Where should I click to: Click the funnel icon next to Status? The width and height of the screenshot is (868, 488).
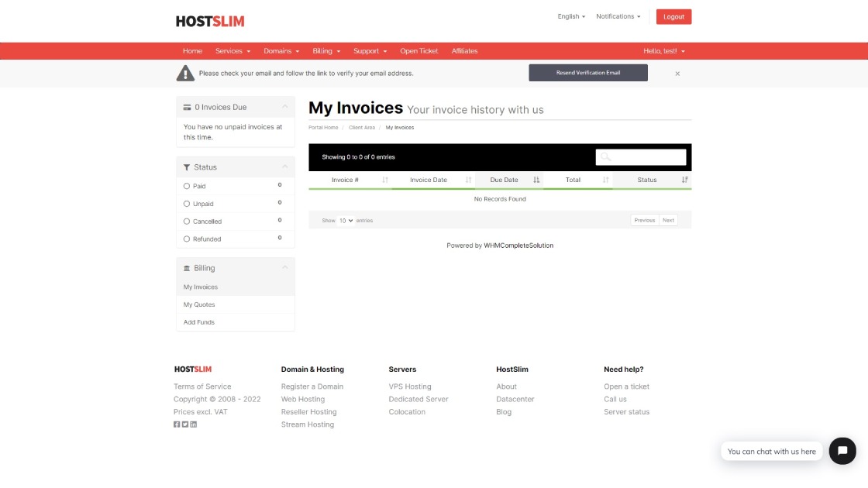coord(185,167)
